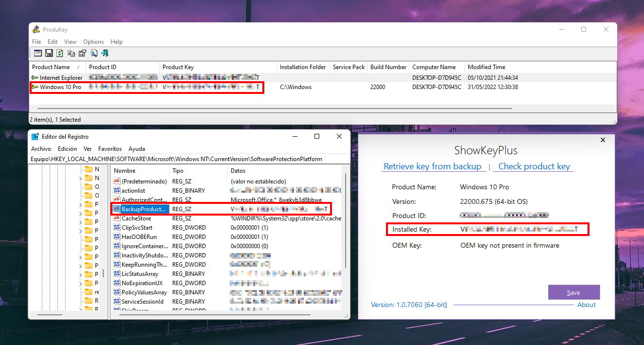
Task: Open About in ShowKeyPlus
Action: 586,305
